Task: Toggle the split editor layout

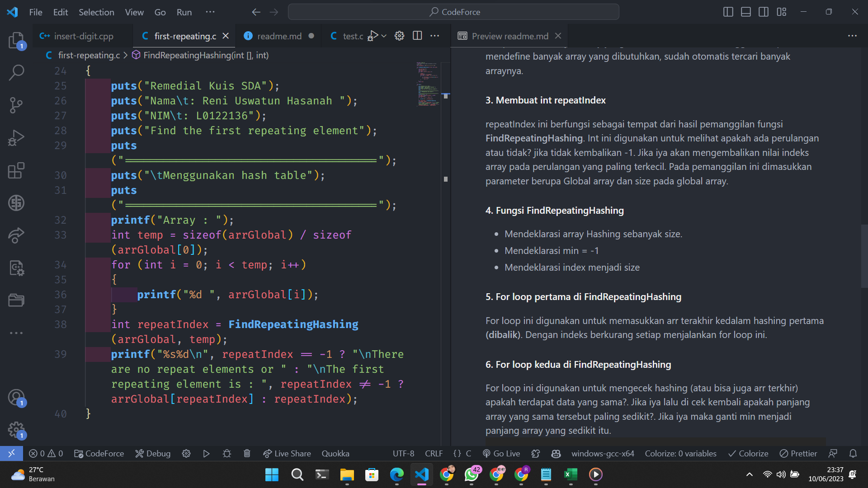Action: point(417,36)
